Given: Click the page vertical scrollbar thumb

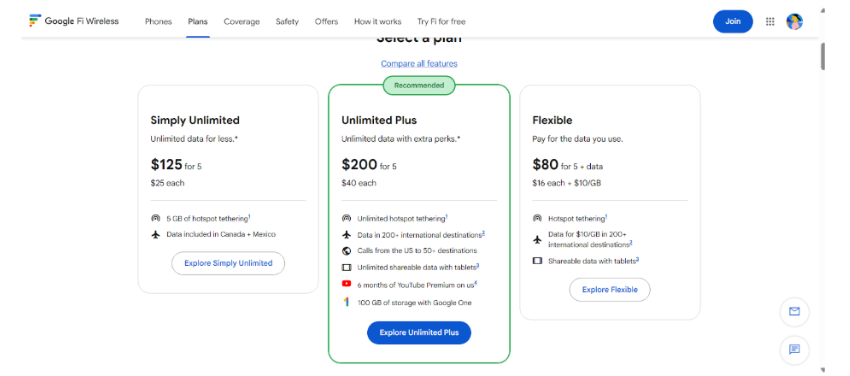Looking at the screenshot, I should (823, 56).
